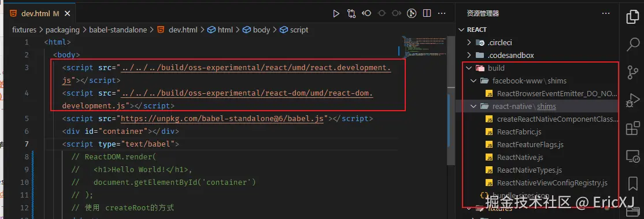This screenshot has width=644, height=219.
Task: Click the body symbol breadcrumb
Action: click(x=257, y=30)
